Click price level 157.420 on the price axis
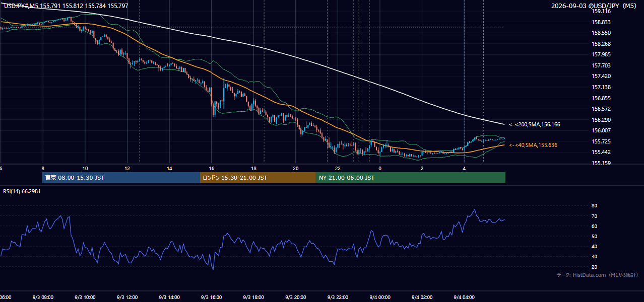The height and width of the screenshot is (302, 644). click(601, 76)
